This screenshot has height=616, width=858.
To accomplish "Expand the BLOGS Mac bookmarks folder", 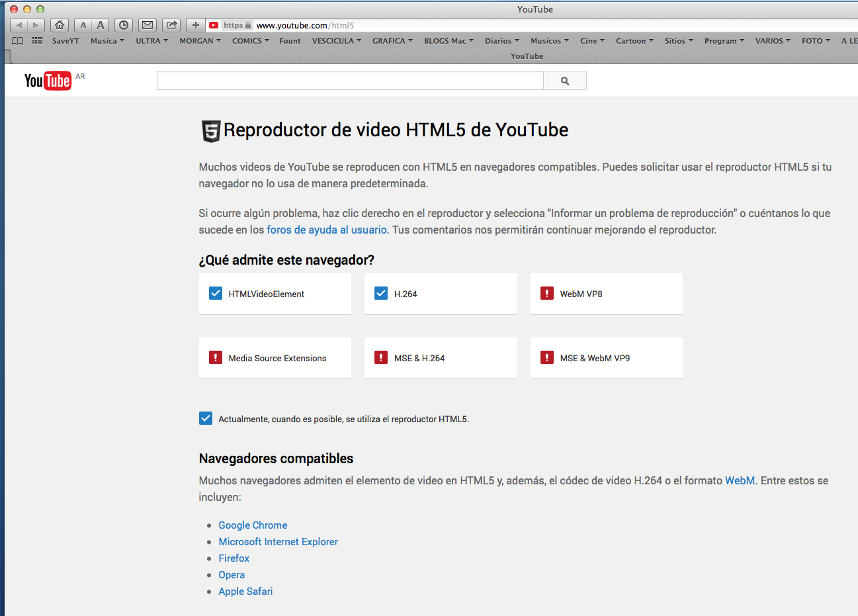I will [449, 41].
